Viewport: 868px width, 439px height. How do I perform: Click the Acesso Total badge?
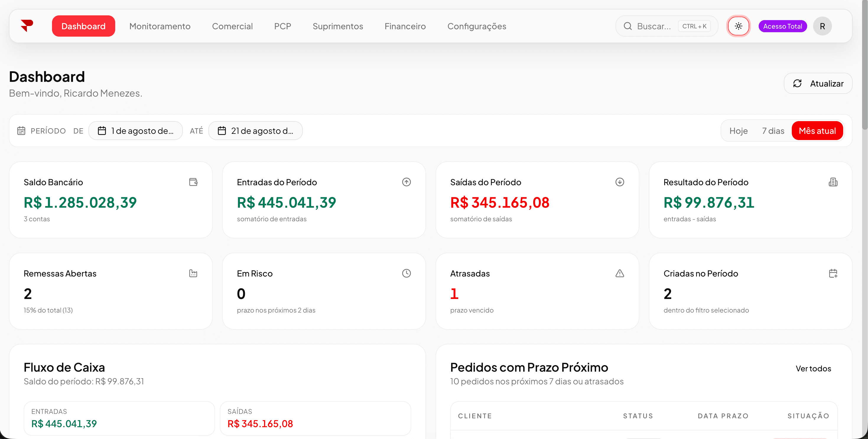[782, 26]
